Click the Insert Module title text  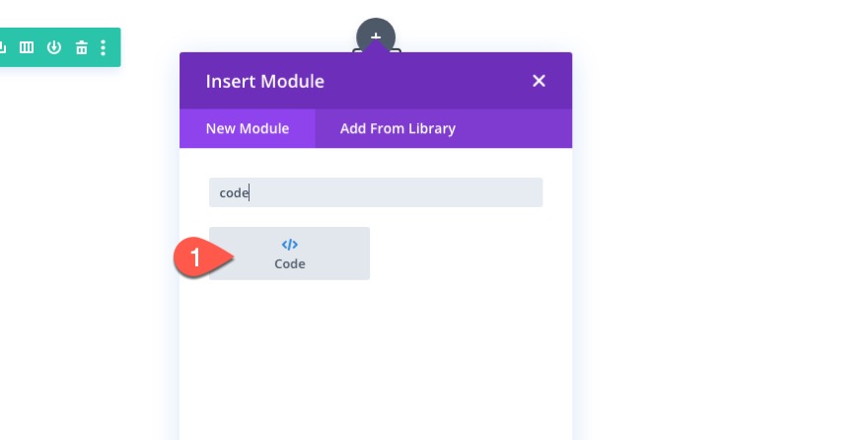tap(264, 81)
